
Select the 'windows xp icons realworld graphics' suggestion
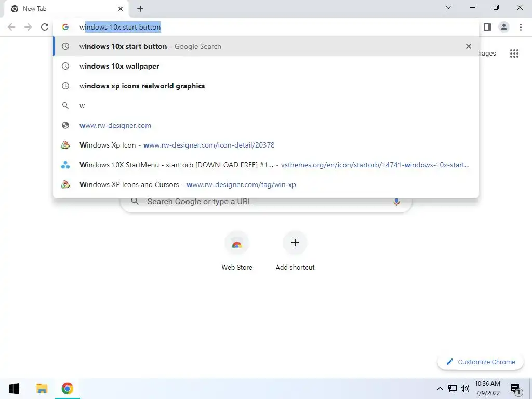pyautogui.click(x=266, y=86)
